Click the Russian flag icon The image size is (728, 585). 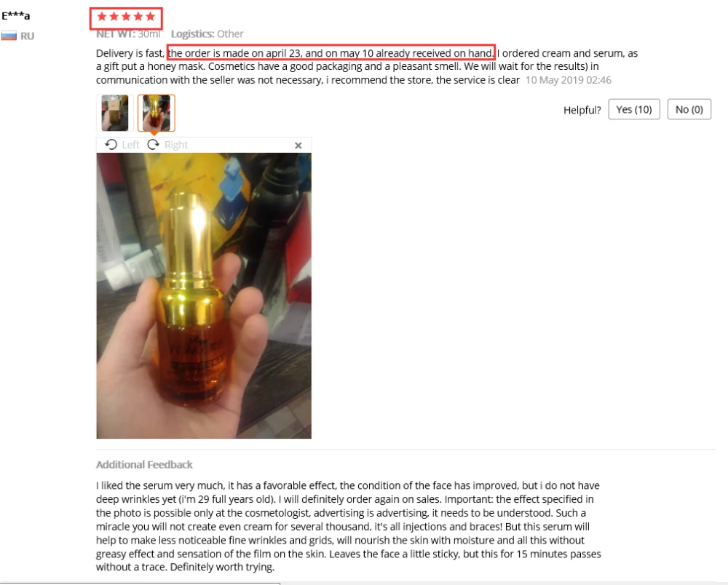[x=9, y=36]
